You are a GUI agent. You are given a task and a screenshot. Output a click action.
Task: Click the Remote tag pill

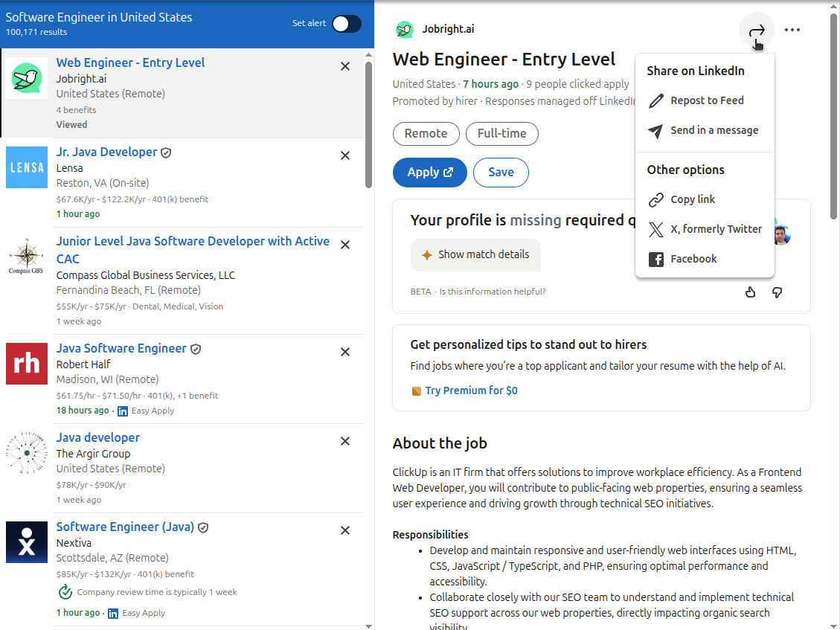tap(426, 134)
